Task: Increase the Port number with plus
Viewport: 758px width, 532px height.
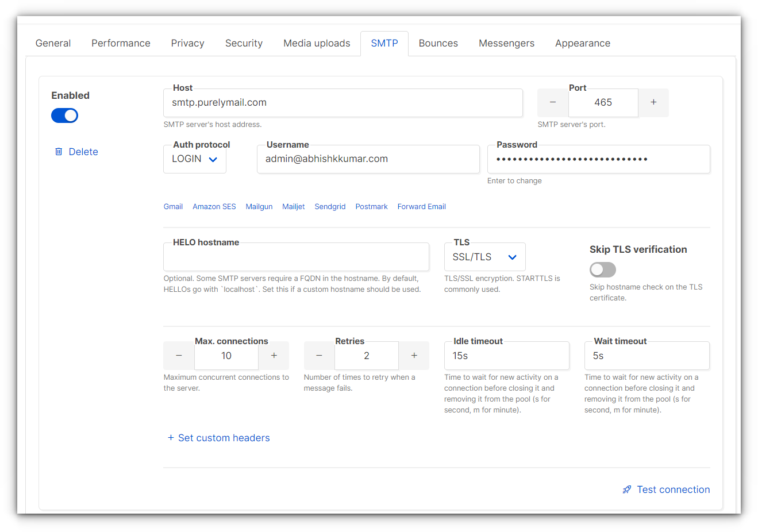Action: (653, 102)
